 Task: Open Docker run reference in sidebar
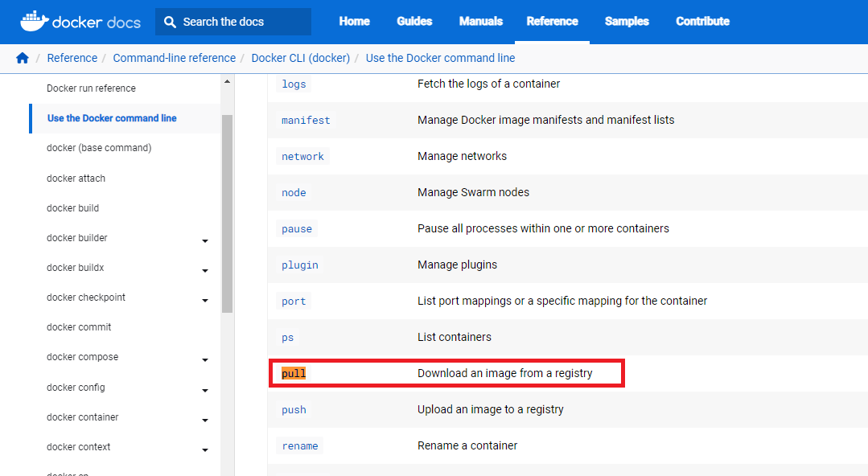(x=91, y=88)
